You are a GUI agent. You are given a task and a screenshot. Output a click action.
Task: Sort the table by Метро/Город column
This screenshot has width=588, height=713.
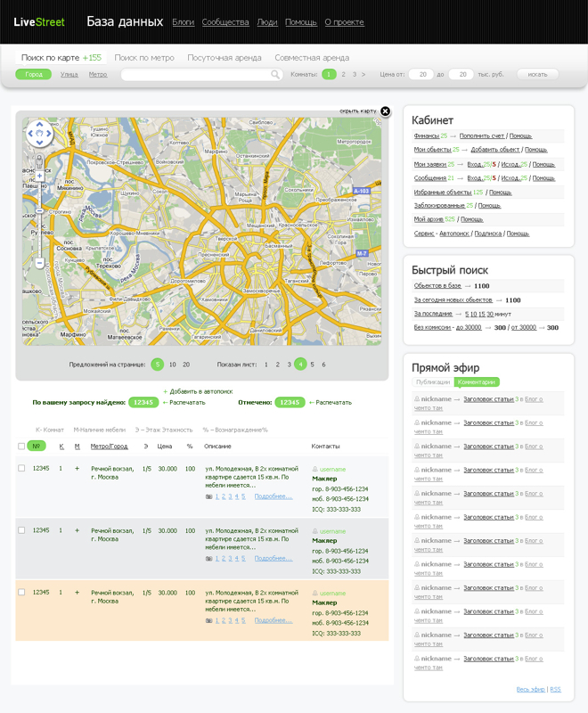click(109, 446)
